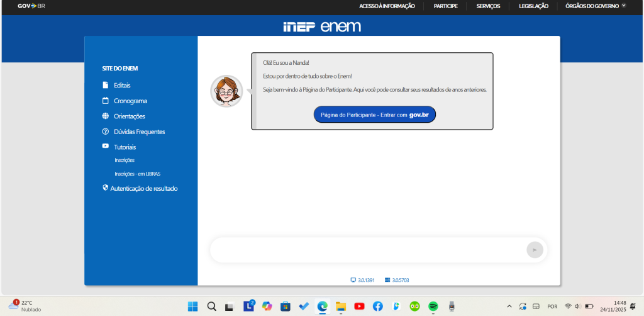The height and width of the screenshot is (316, 644).
Task: Open the Serviços menu item
Action: 488,6
